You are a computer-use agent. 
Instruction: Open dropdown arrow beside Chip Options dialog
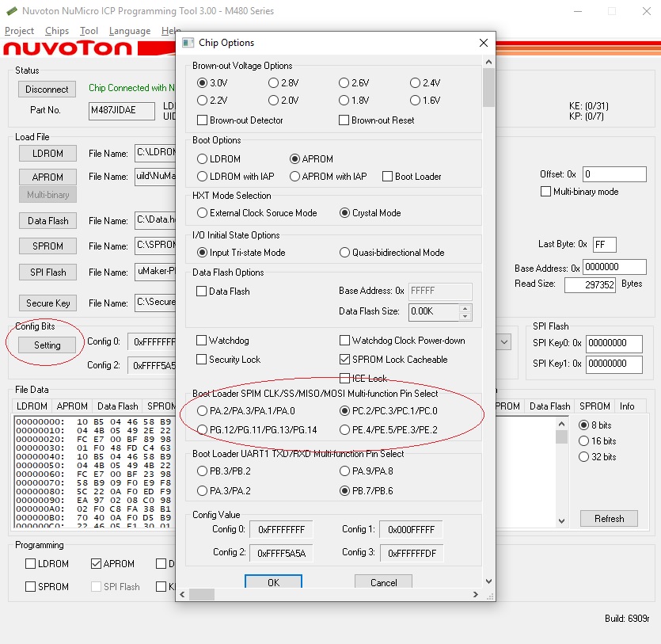pyautogui.click(x=504, y=342)
